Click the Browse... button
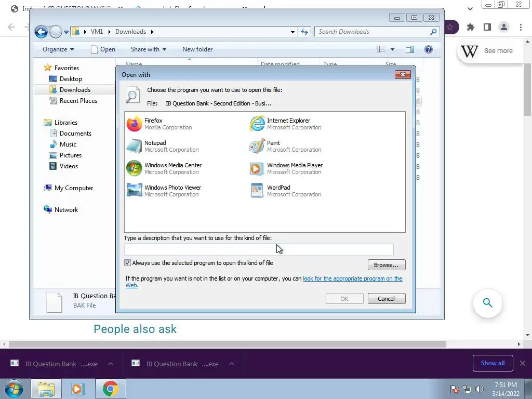The width and height of the screenshot is (532, 399). click(387, 264)
